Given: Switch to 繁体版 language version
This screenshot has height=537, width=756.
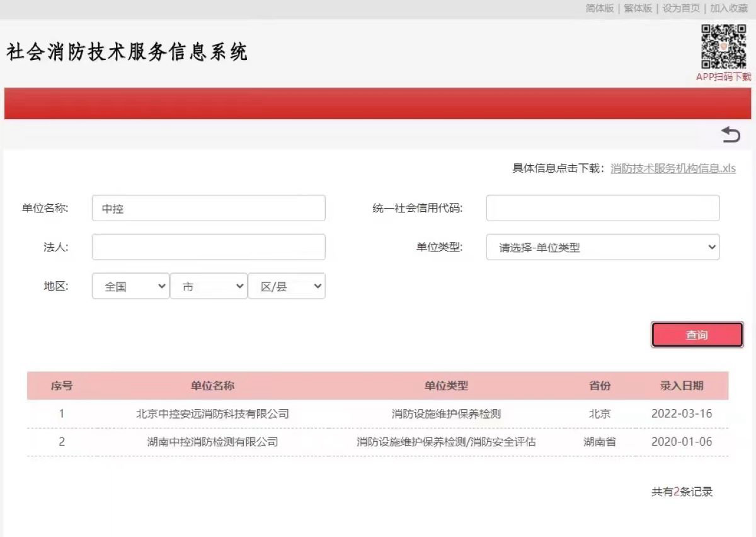Looking at the screenshot, I should (x=638, y=8).
